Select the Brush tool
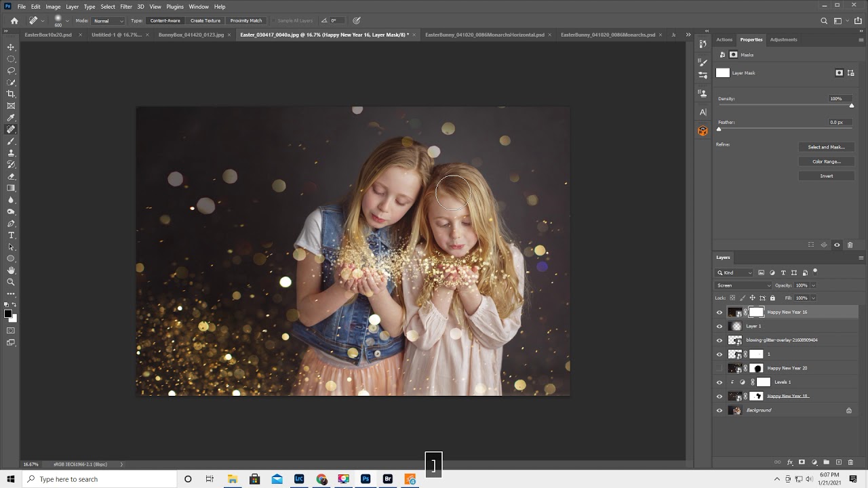868x488 pixels. point(11,141)
